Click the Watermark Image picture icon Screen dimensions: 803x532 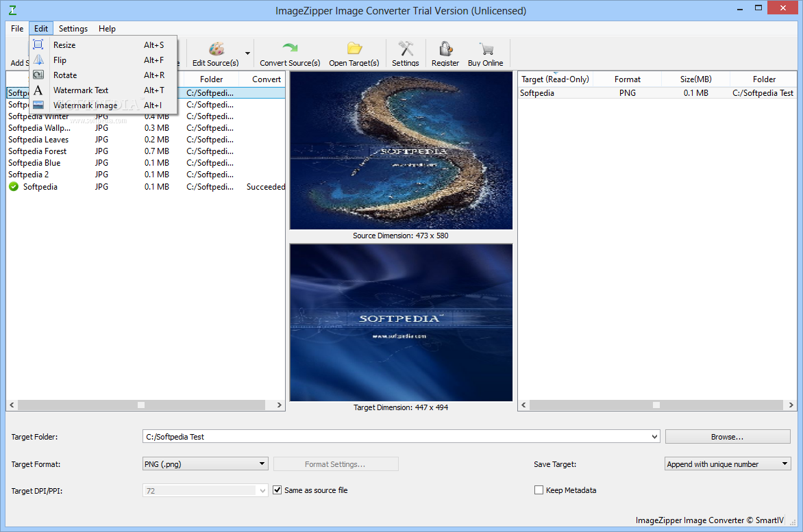pyautogui.click(x=38, y=105)
